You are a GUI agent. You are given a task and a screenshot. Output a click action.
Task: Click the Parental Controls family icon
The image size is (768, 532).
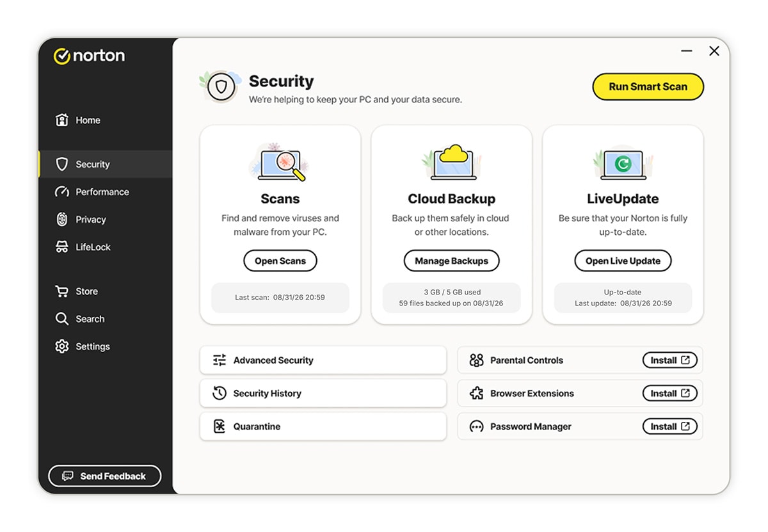tap(476, 360)
